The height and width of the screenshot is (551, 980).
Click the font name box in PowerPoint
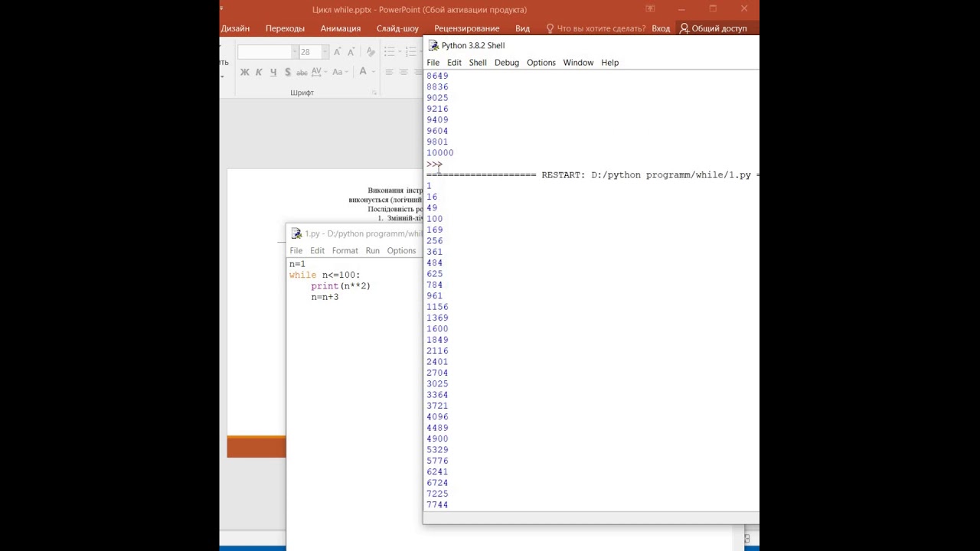[x=263, y=52]
